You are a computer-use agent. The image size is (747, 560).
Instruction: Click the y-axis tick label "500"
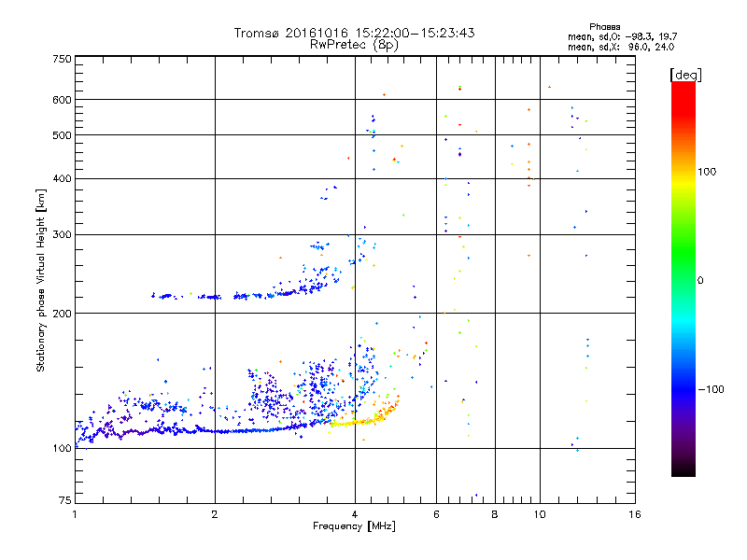pyautogui.click(x=63, y=135)
